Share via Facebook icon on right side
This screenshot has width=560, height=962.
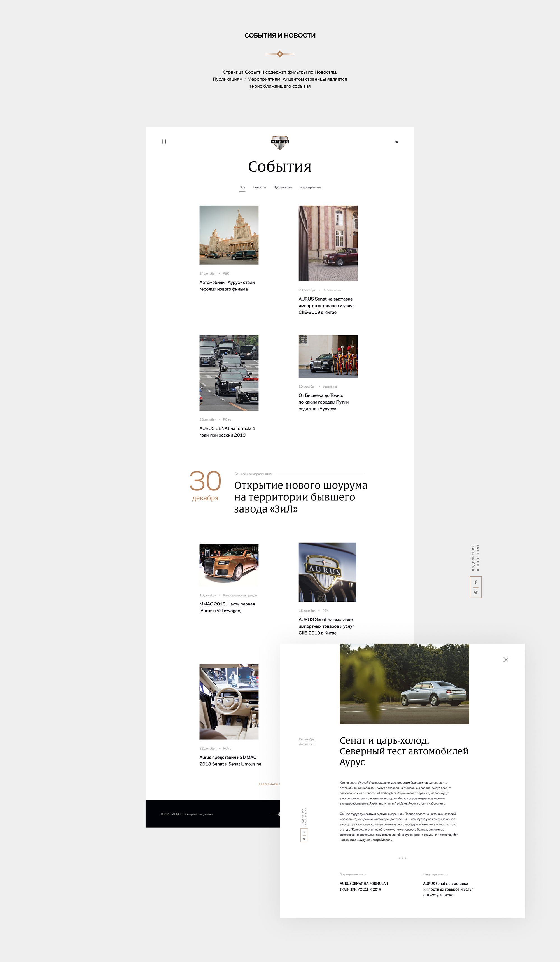(476, 582)
